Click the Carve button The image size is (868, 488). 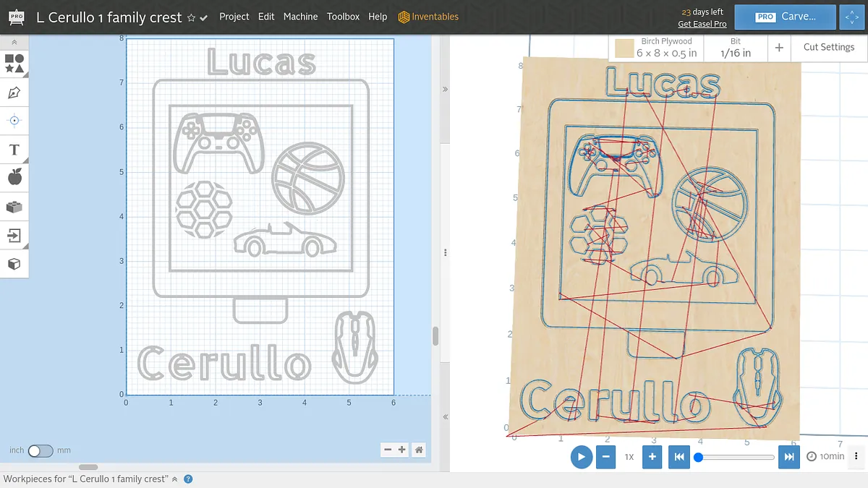click(786, 17)
